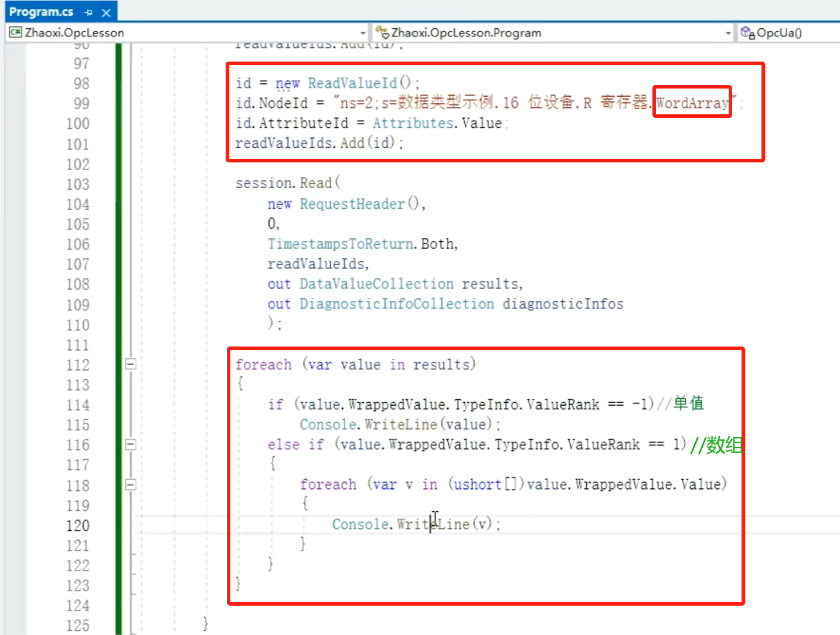Click TimestampsToReturn on line 106
This screenshot has height=635, width=840.
point(341,244)
